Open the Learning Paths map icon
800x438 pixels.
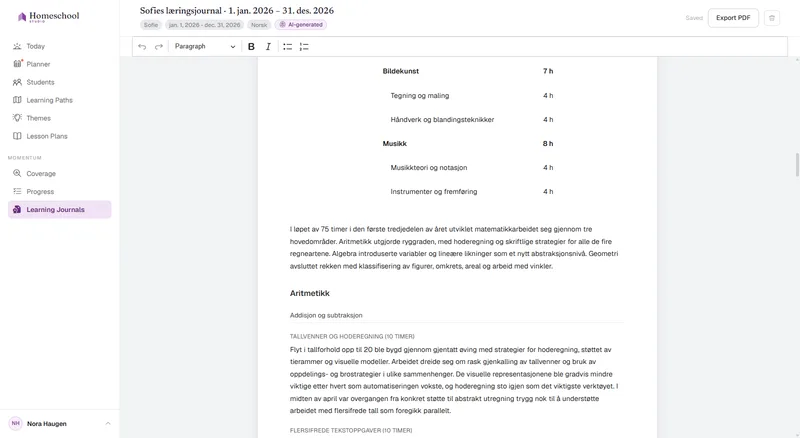tap(17, 100)
